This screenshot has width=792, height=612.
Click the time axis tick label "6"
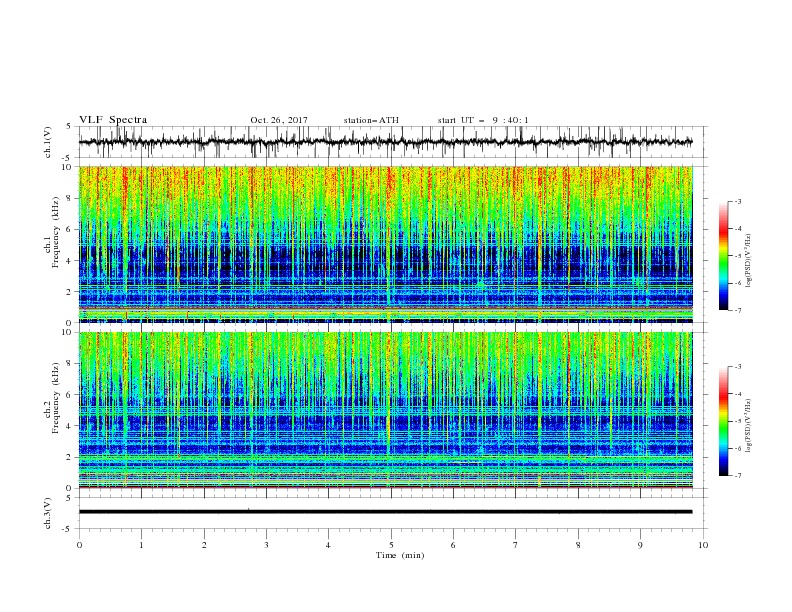point(453,545)
